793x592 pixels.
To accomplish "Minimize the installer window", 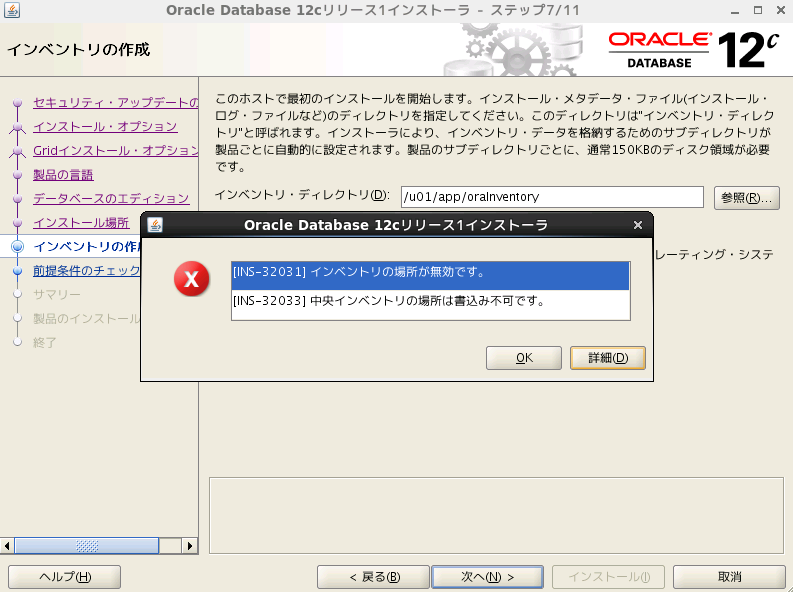I will click(x=735, y=11).
